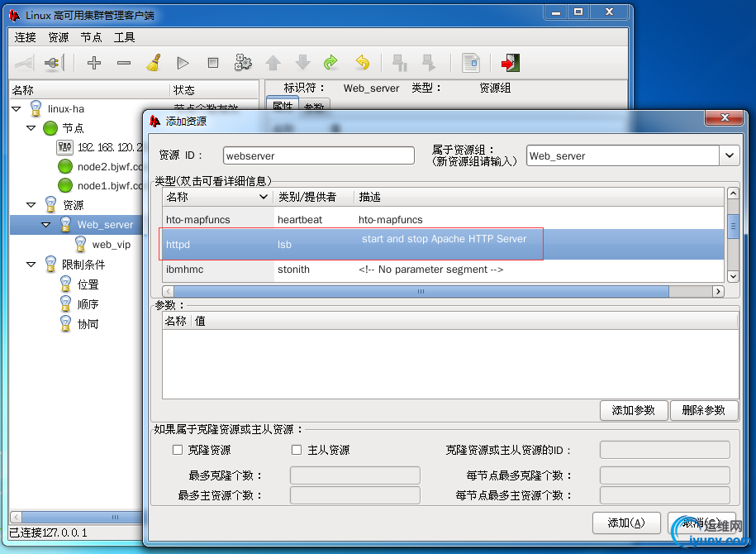Select web_vip in the tree
This screenshot has height=554, width=756.
click(112, 245)
